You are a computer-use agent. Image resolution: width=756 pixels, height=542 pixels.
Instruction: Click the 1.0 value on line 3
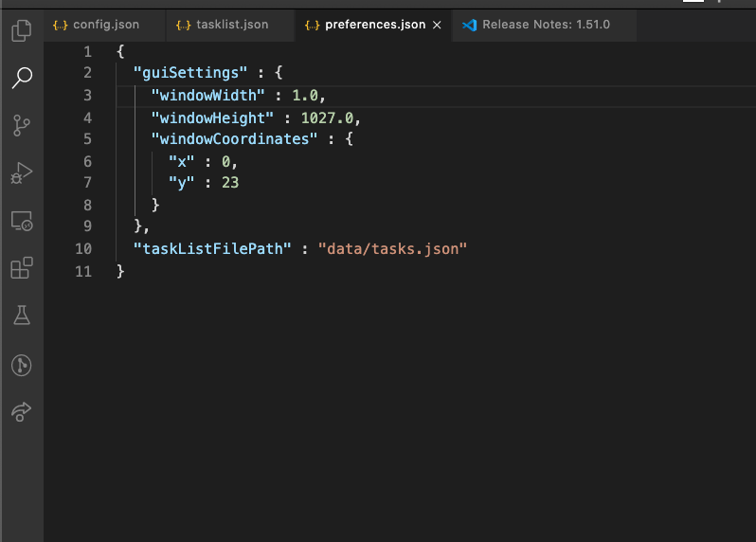(305, 96)
